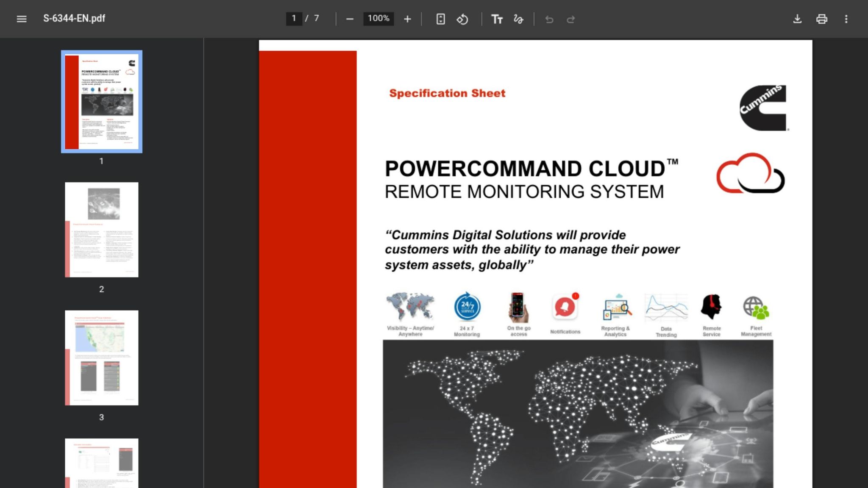The width and height of the screenshot is (868, 488).
Task: Click the Reporting & Analytics icon
Action: [617, 308]
